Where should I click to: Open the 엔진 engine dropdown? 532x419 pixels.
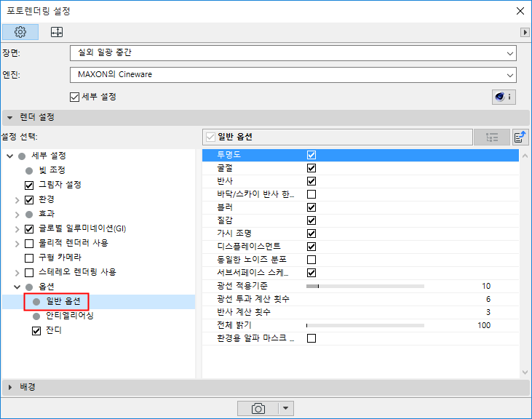coord(293,75)
